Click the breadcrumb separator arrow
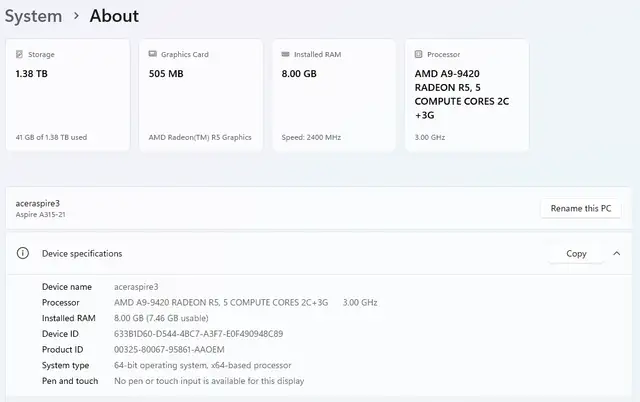 76,16
